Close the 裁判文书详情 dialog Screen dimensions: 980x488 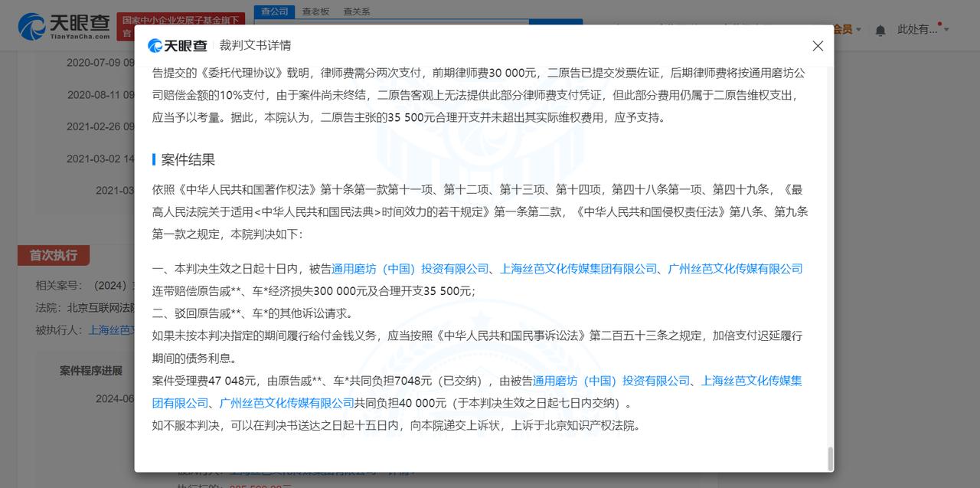click(x=818, y=46)
